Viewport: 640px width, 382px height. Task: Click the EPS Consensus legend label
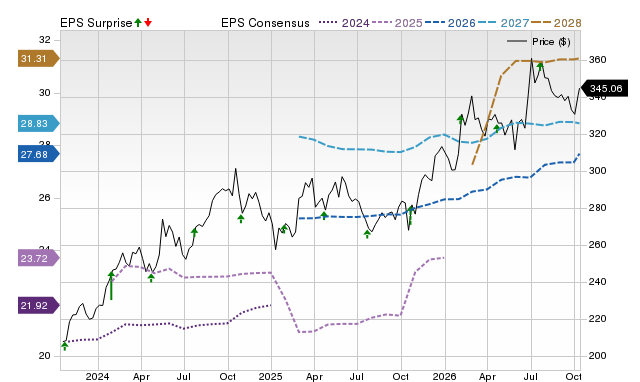coord(265,23)
